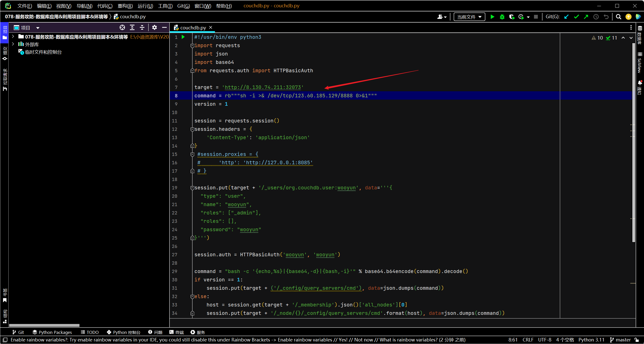Expand the 078-服务攻防 project folder
This screenshot has height=344, width=644.
tap(13, 37)
